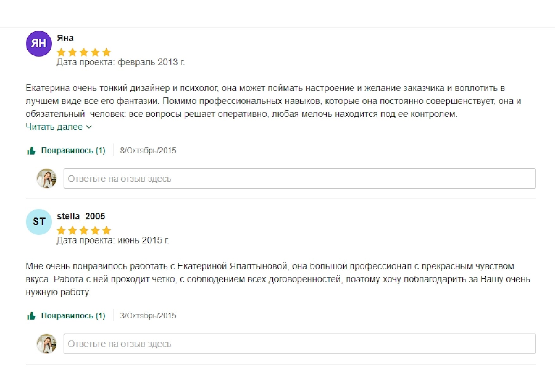Open the reviewer name Яна
This screenshot has height=392, width=555.
(65, 38)
